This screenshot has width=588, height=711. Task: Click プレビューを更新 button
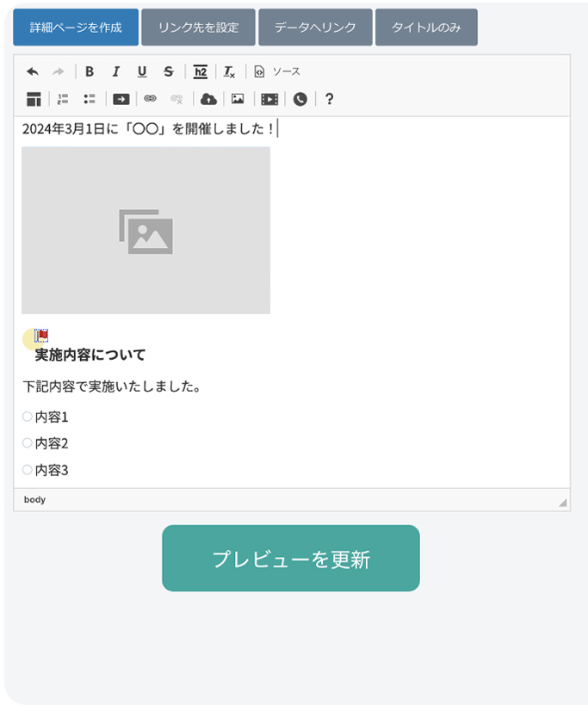pyautogui.click(x=291, y=558)
